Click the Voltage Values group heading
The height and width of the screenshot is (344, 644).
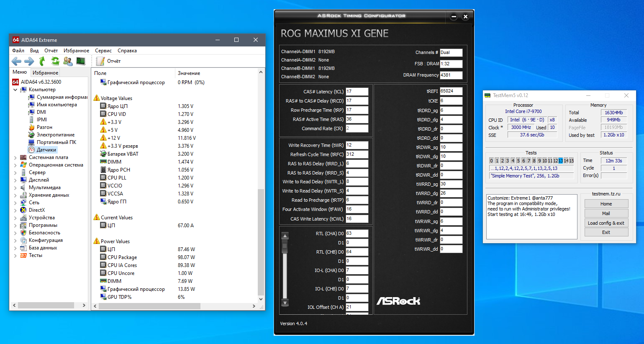[116, 98]
